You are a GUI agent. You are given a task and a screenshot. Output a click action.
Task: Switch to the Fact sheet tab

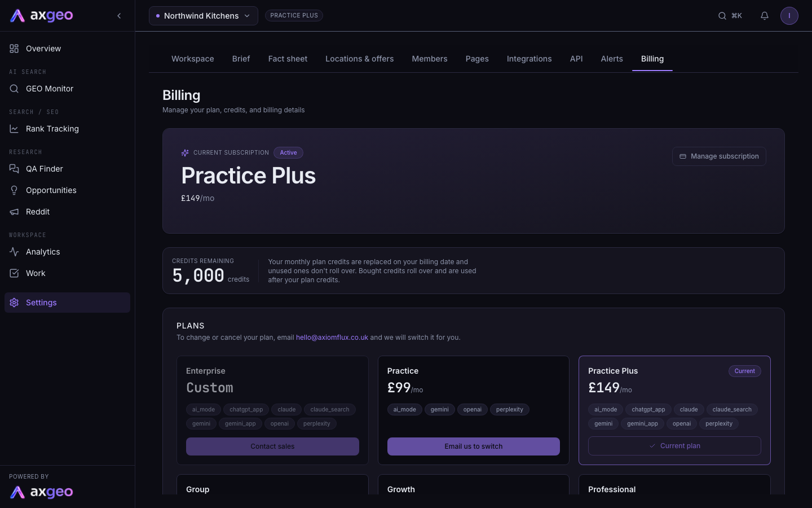288,59
